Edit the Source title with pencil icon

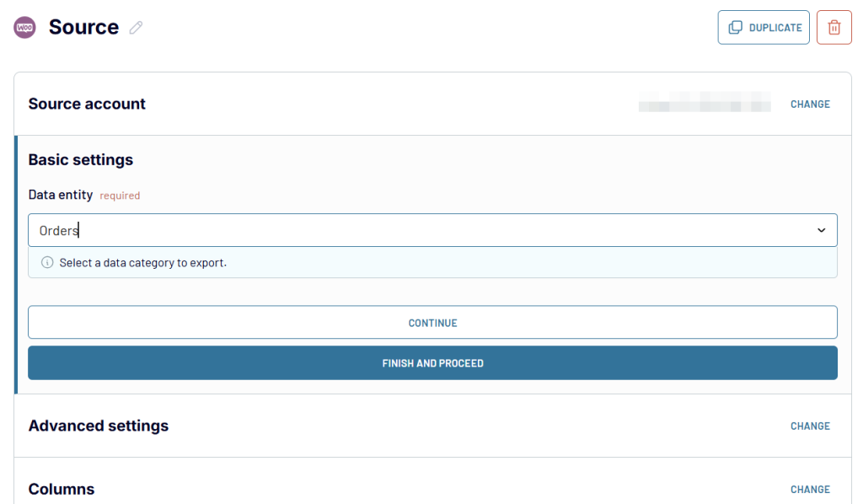(136, 28)
